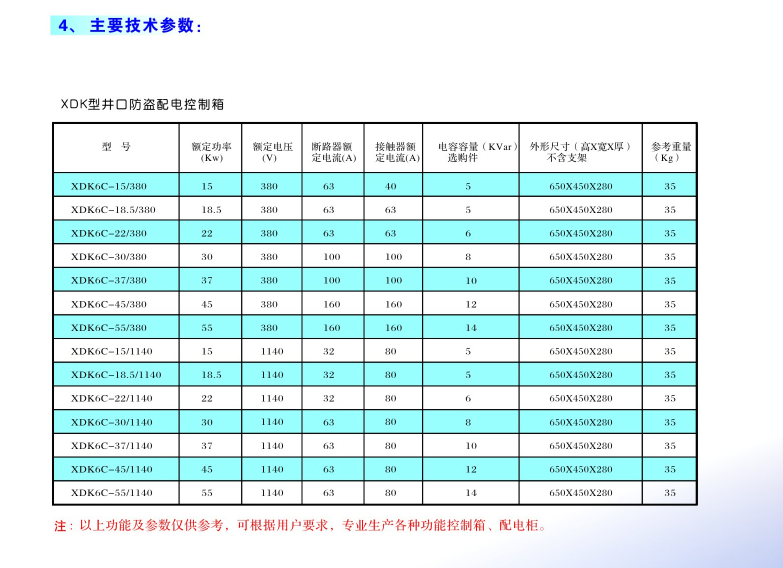
Task: Click the table title XDK型井口防盗配电控制箱
Action: pyautogui.click(x=143, y=103)
